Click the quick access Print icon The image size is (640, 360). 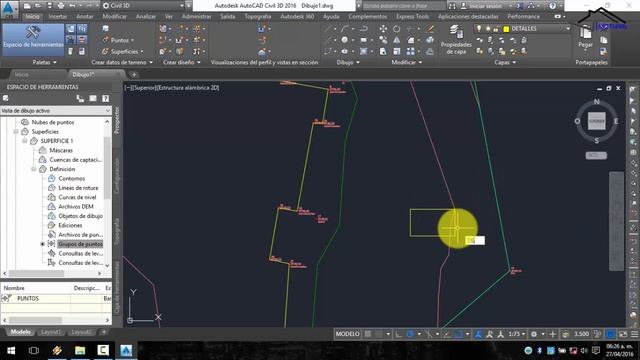coord(61,6)
